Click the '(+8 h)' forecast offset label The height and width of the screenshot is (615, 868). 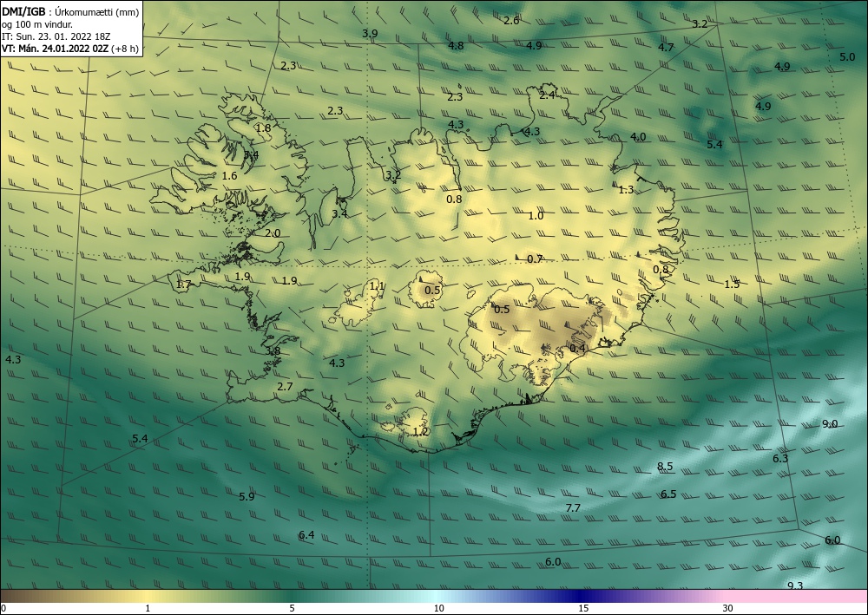[x=125, y=49]
